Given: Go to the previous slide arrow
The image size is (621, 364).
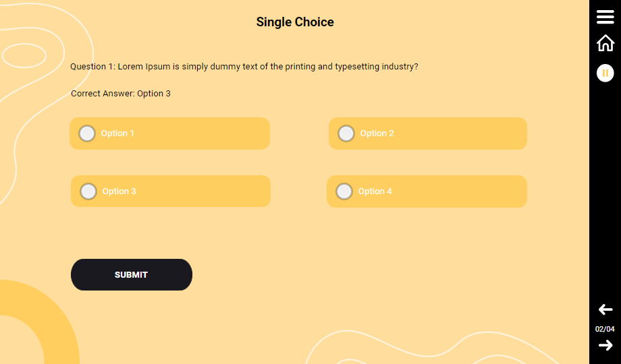Looking at the screenshot, I should (605, 310).
